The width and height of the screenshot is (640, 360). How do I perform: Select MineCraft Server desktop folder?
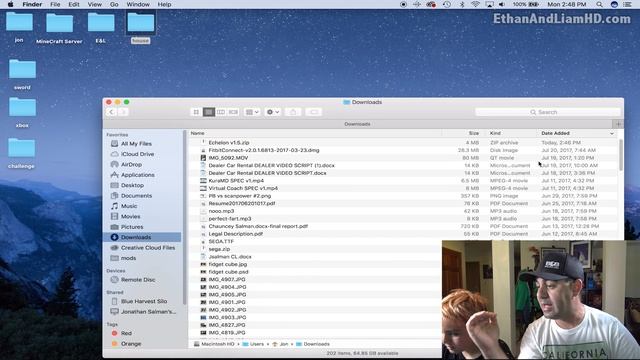pyautogui.click(x=59, y=27)
